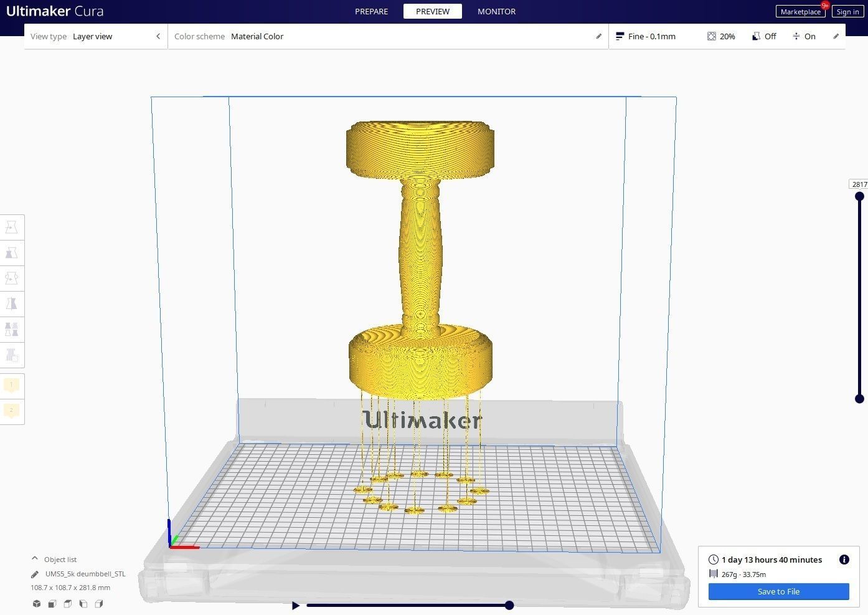Viewport: 868px width, 615px height.
Task: Select UMS5_5k deumbbell_STL in object list
Action: click(85, 574)
